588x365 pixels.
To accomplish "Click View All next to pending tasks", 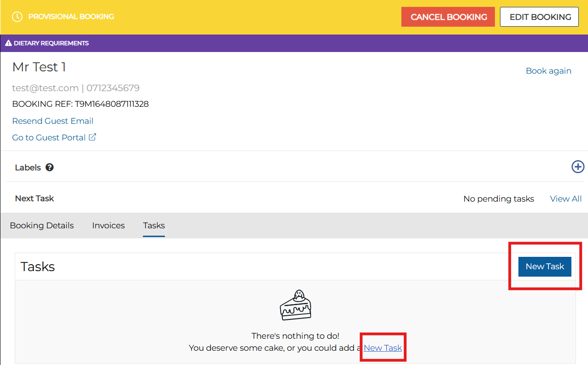I will click(565, 199).
